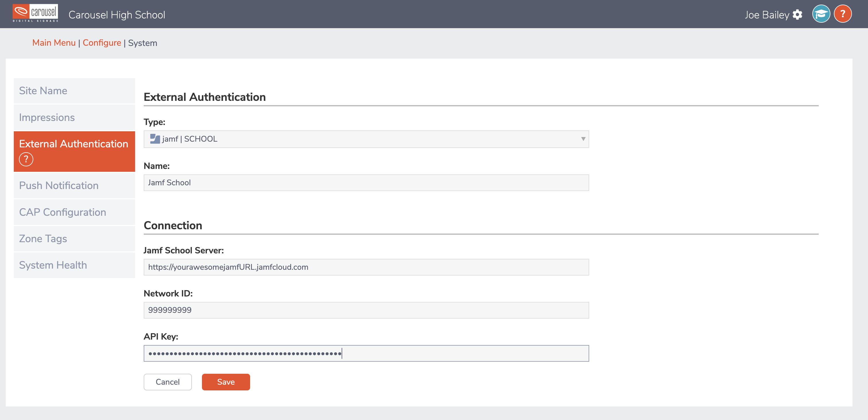Open help via the orange question mark icon

click(843, 14)
